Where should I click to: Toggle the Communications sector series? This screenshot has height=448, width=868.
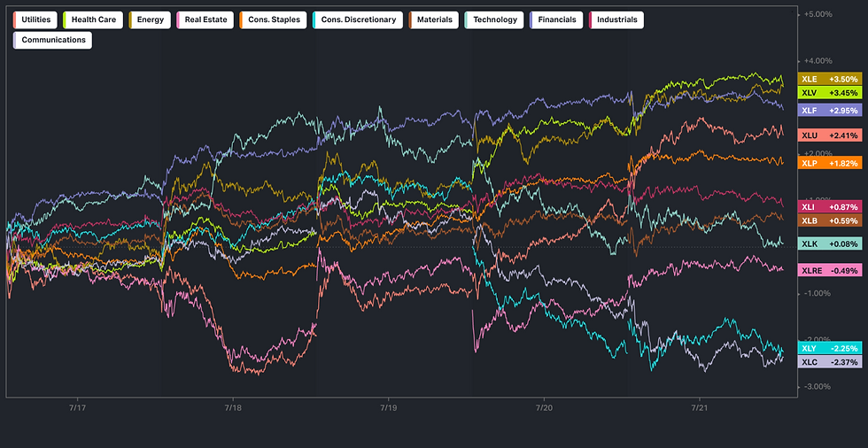coord(53,40)
